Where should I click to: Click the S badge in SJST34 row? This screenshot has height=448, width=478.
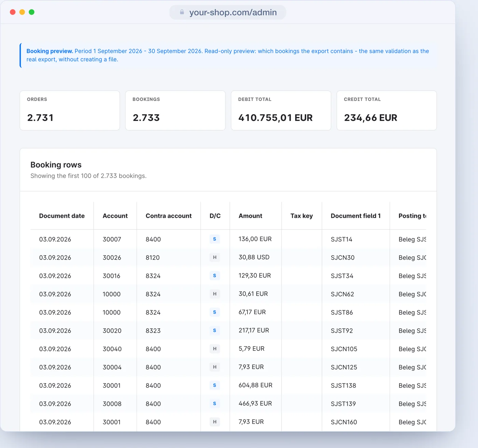click(x=214, y=276)
